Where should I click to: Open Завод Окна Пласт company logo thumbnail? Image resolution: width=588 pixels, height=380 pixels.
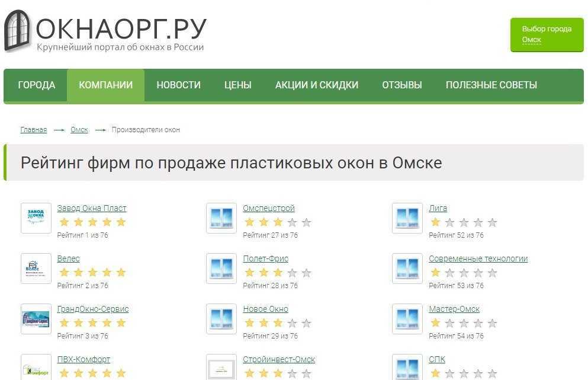[36, 218]
